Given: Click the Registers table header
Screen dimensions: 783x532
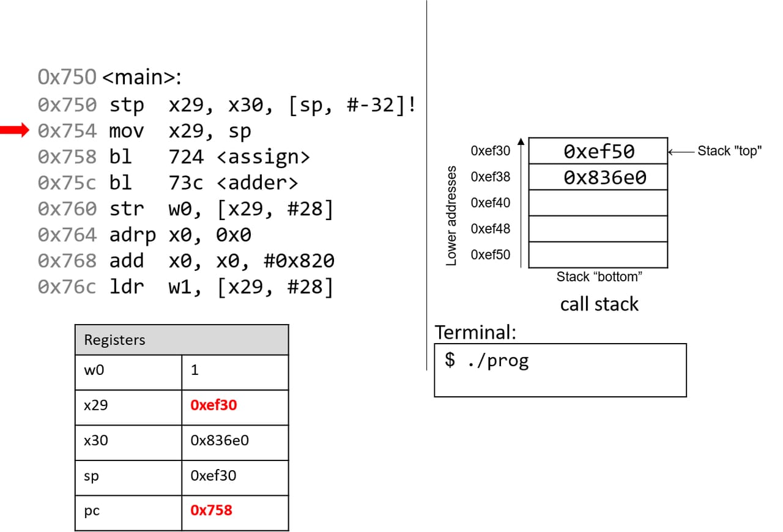Looking at the screenshot, I should tap(182, 340).
